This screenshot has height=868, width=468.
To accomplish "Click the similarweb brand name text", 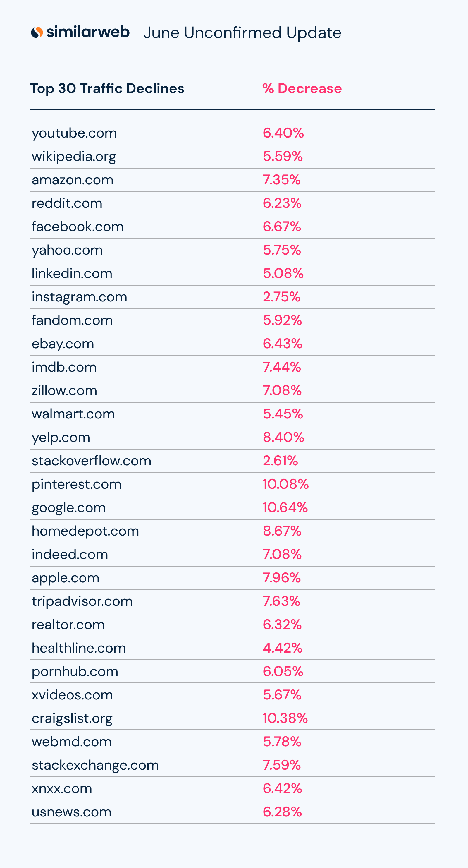I will tap(87, 32).
